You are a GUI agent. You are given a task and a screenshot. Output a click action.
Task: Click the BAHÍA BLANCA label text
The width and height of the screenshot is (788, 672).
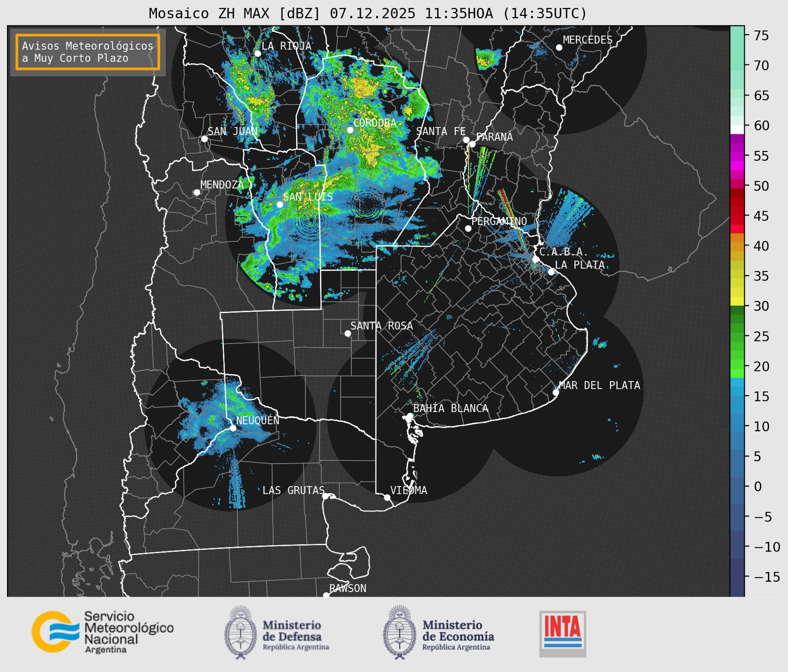point(451,408)
